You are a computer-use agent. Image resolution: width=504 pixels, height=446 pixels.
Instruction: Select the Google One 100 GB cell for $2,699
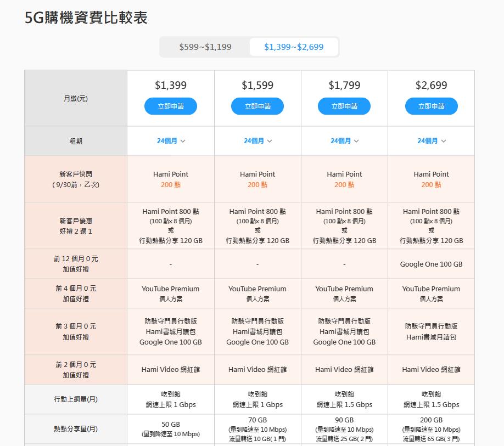click(x=432, y=264)
